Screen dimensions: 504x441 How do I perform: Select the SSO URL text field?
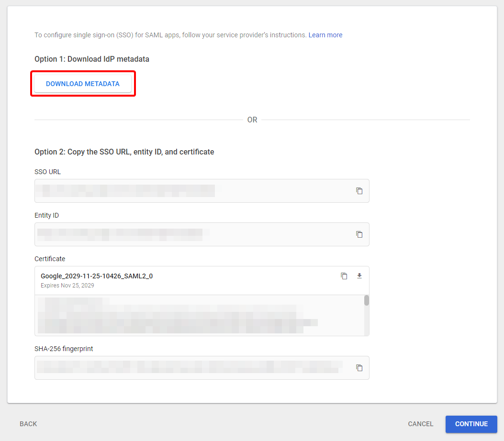[x=191, y=190]
